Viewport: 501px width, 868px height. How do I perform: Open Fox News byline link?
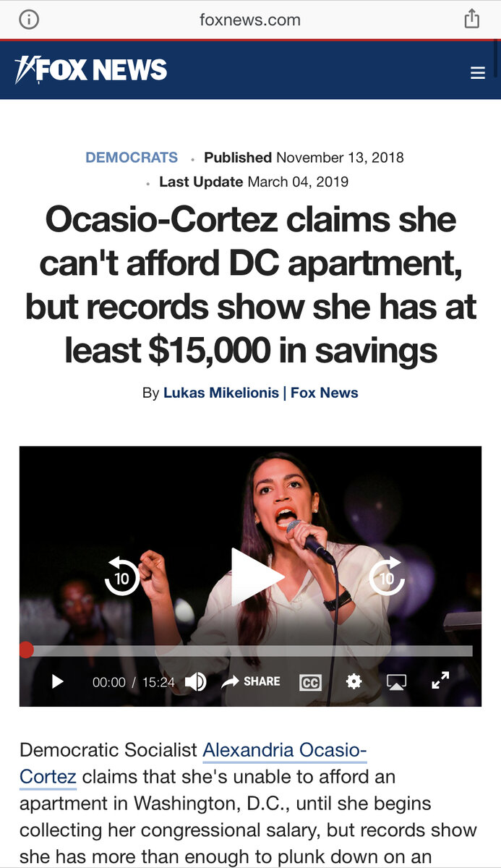click(325, 393)
